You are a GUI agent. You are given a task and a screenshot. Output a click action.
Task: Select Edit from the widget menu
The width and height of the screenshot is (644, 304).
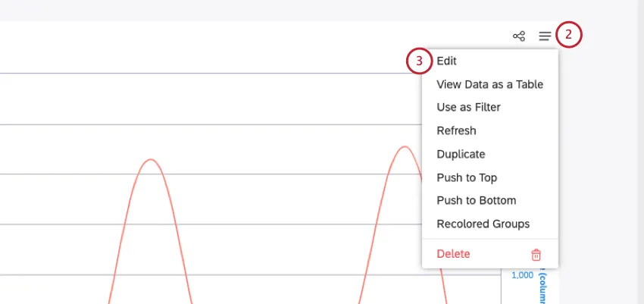pos(447,61)
